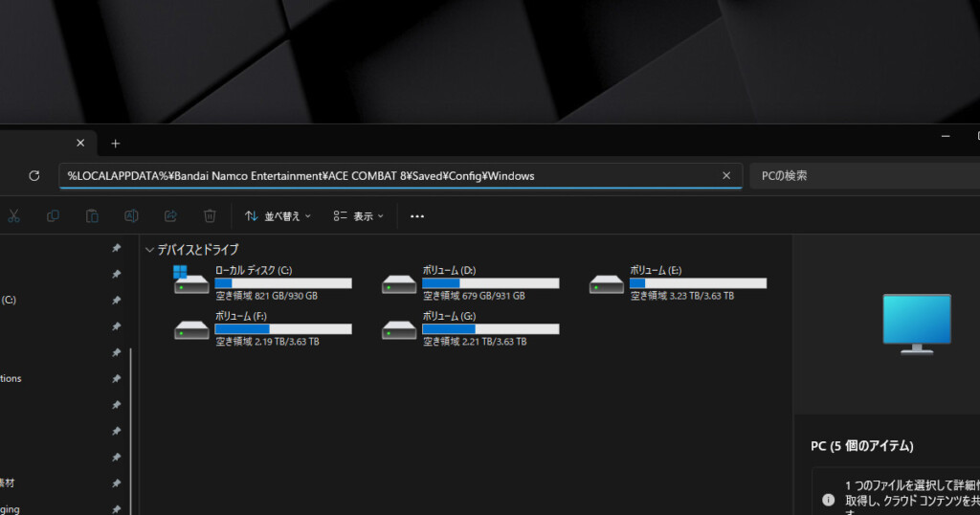Click the 空き領域 679 GB/931 GB text
The image size is (980, 515).
click(474, 296)
